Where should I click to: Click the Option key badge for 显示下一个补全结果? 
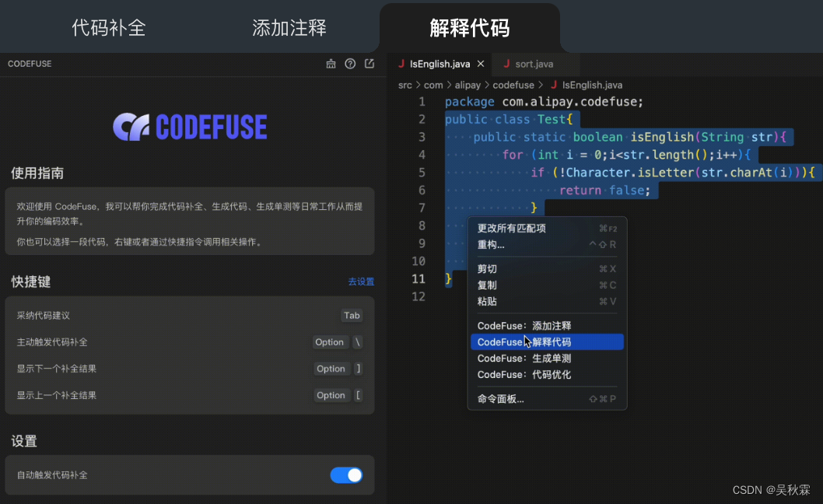[331, 369]
